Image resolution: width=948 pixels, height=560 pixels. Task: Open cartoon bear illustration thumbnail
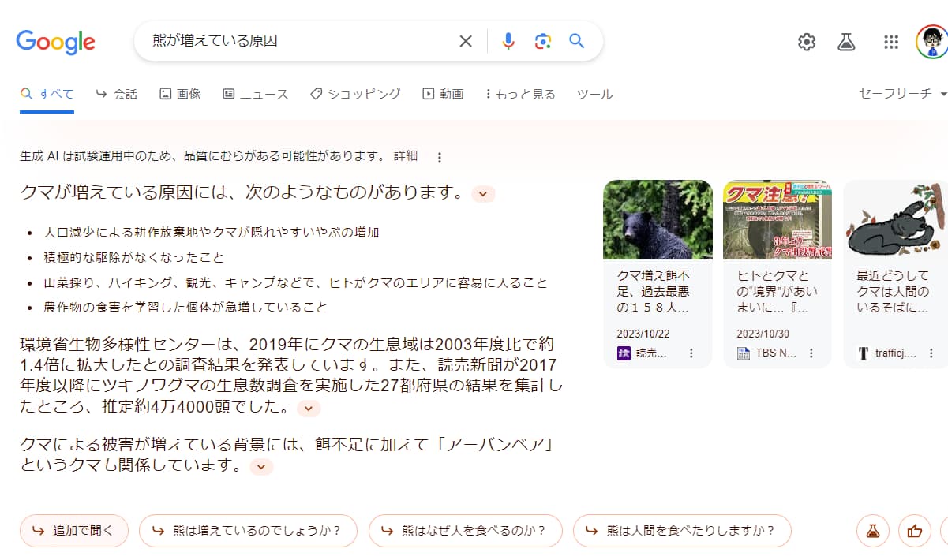(x=896, y=220)
